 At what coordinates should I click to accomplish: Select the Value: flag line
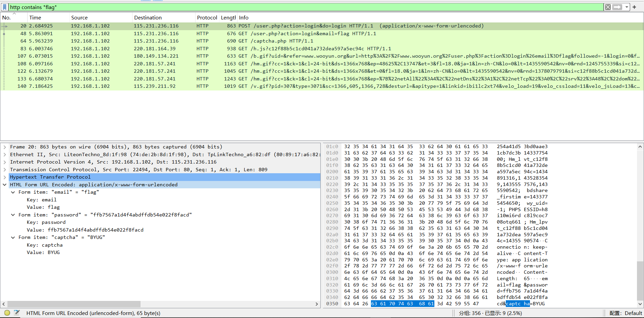point(43,207)
